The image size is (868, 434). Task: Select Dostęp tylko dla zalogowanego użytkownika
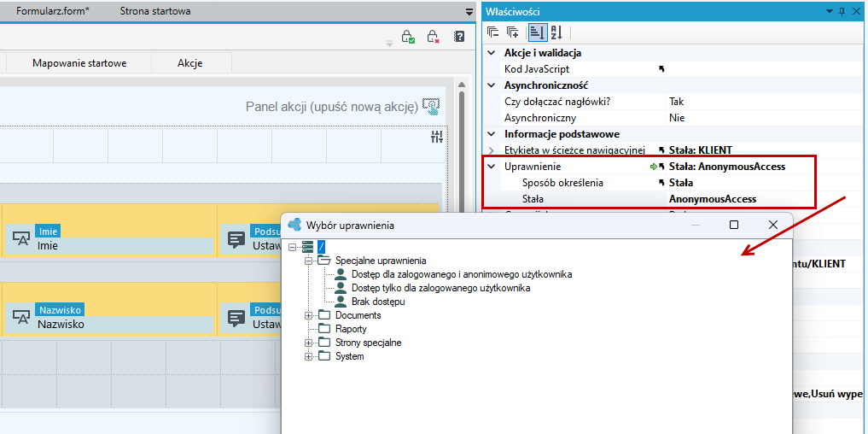tap(441, 288)
